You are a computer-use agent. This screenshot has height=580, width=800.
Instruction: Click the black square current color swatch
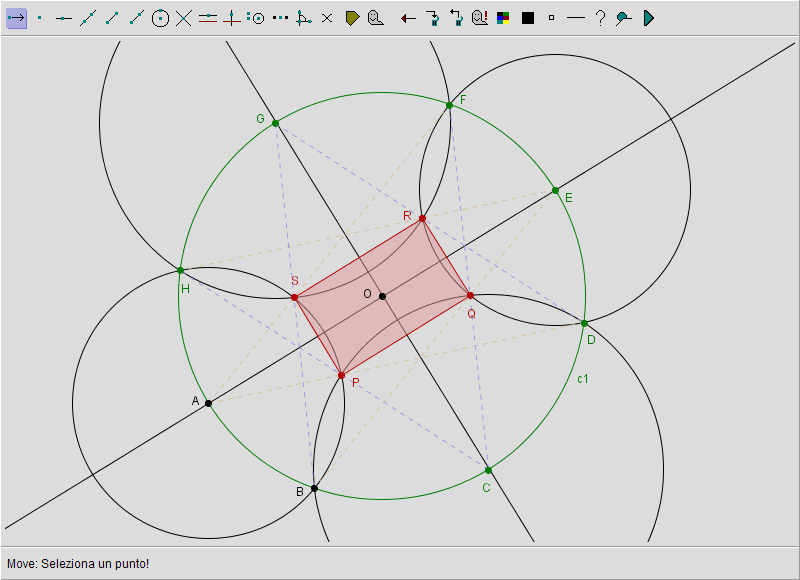click(x=528, y=18)
